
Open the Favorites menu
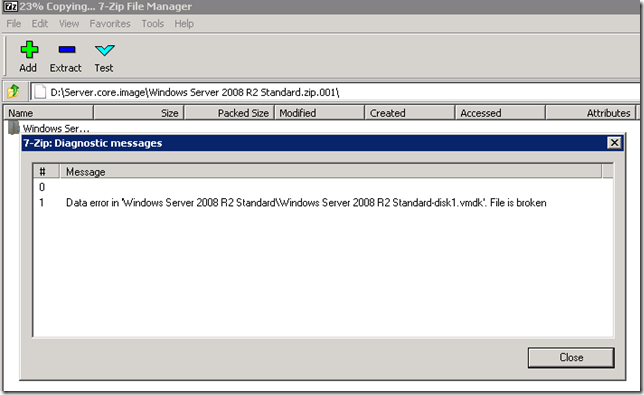[110, 23]
